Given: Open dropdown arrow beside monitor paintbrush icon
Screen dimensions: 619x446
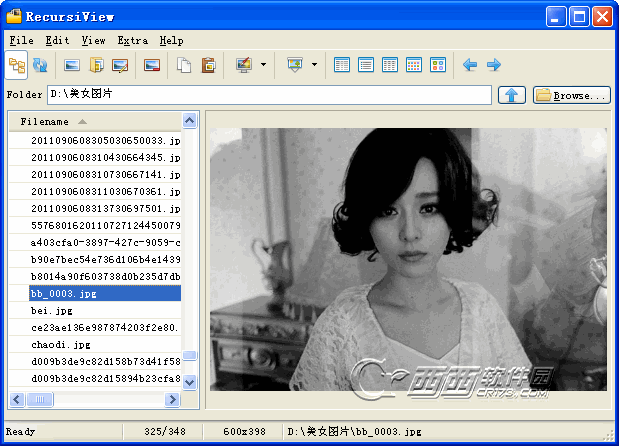Looking at the screenshot, I should (263, 65).
